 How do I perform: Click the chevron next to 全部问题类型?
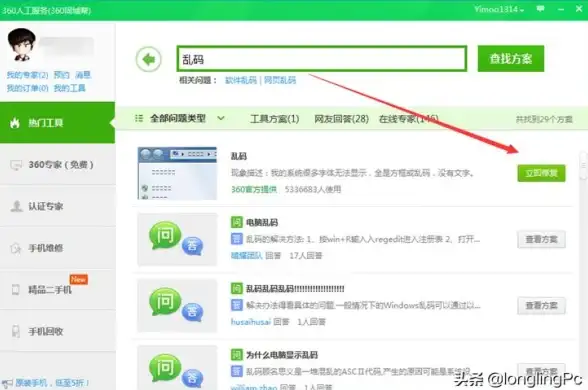(221, 118)
